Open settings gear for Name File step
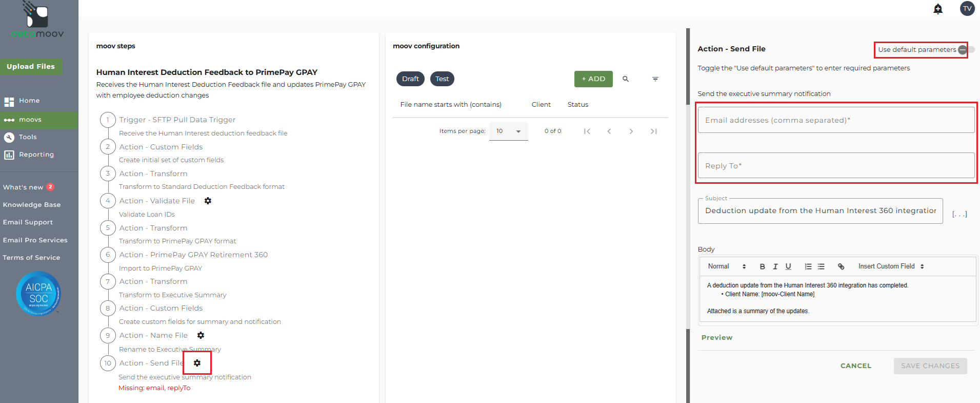 tap(201, 335)
